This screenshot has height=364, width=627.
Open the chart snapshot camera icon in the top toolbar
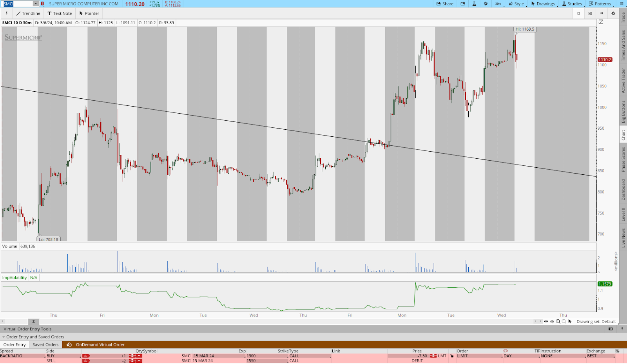(x=463, y=4)
